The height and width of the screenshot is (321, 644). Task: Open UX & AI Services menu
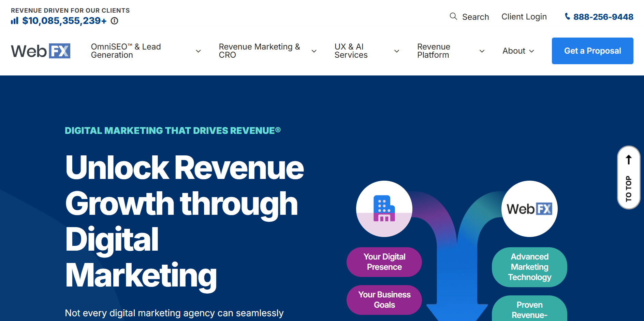(351, 51)
